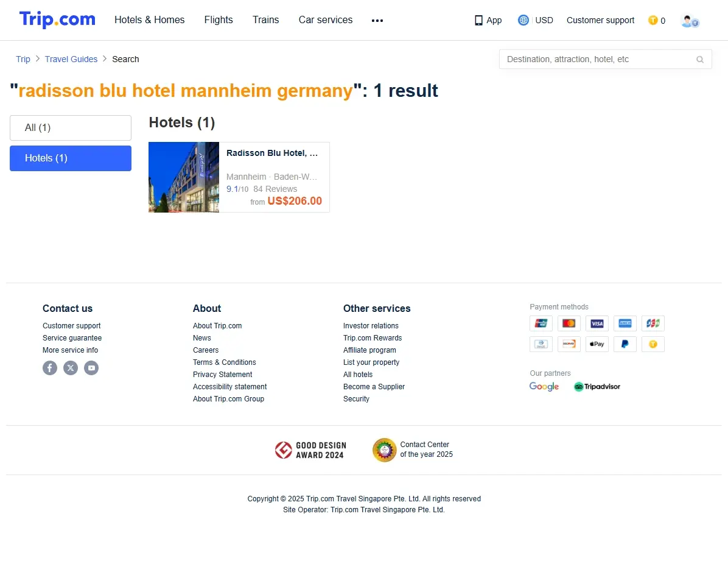Screen dimensions: 728x561
Task: Open footer Customer support link
Action: (x=71, y=326)
